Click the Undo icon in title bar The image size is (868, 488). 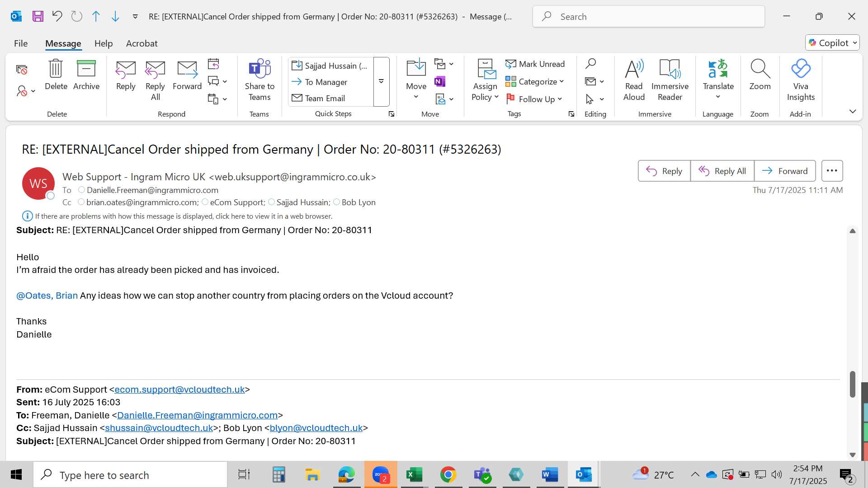point(57,17)
